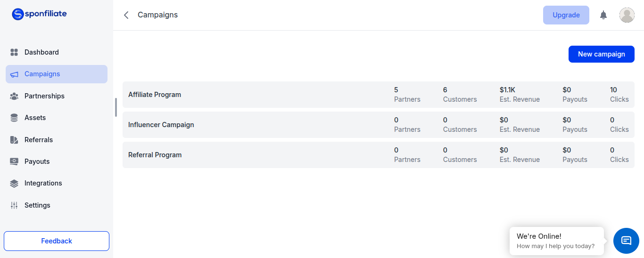Open the live chat bubble button
The height and width of the screenshot is (258, 644).
(x=626, y=241)
